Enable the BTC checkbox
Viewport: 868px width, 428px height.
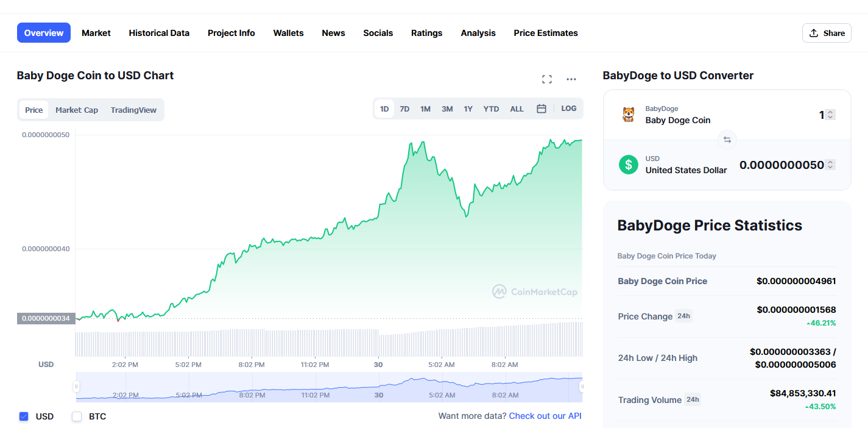77,416
